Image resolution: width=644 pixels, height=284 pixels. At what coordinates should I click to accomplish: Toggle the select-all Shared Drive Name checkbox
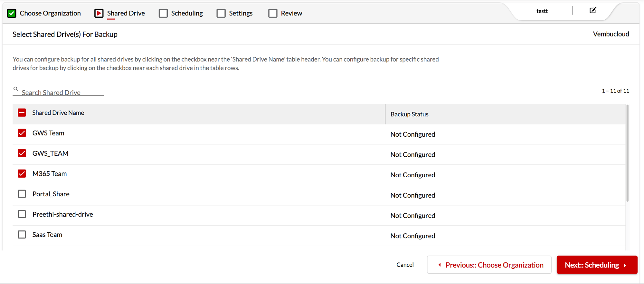coord(22,113)
